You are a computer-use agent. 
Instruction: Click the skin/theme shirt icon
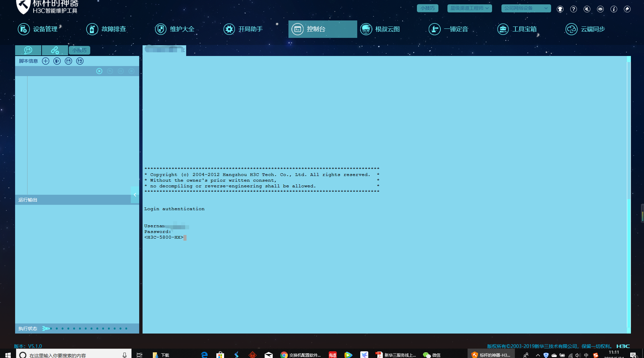pyautogui.click(x=560, y=9)
